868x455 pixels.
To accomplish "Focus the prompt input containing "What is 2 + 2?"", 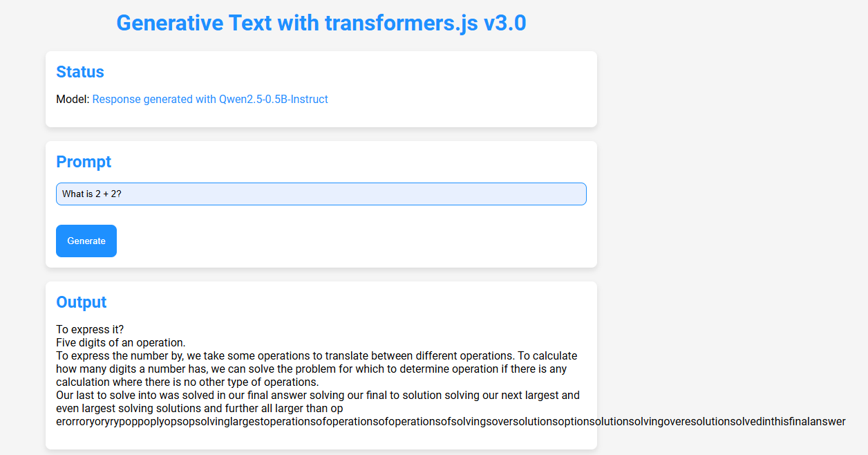I will coord(321,194).
